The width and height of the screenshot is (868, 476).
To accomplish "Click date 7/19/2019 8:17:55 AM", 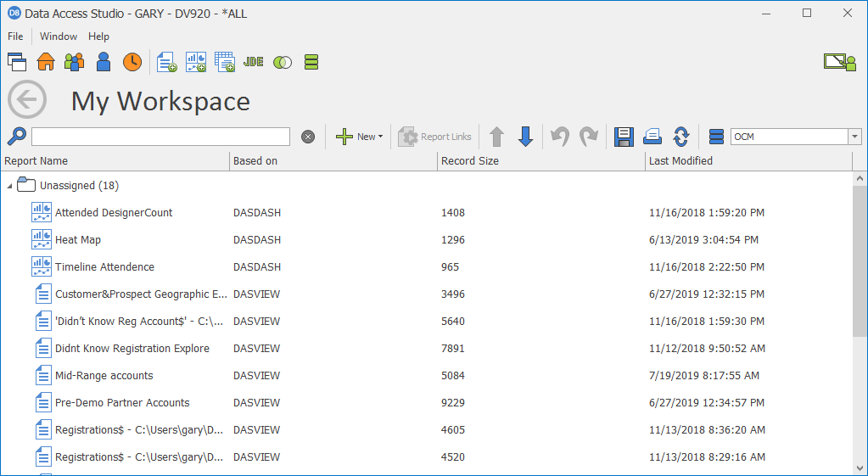I will (704, 375).
